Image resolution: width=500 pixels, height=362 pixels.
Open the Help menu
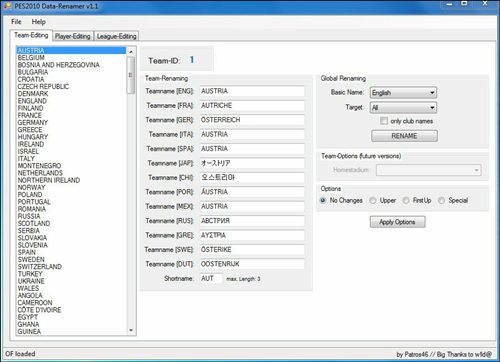[39, 22]
